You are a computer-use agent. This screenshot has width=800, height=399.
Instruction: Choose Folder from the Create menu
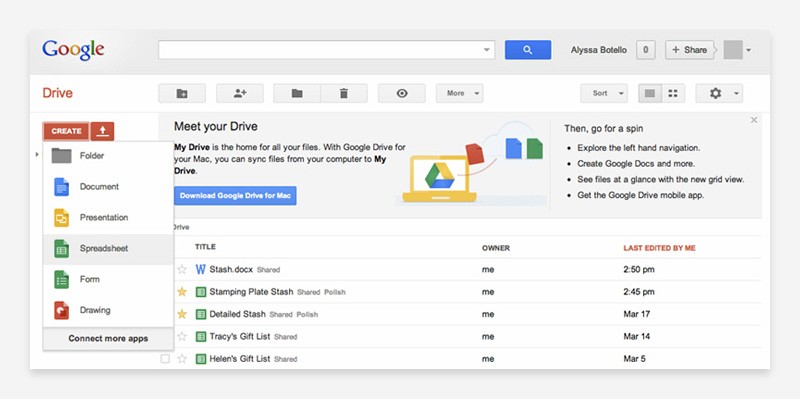(x=108, y=156)
